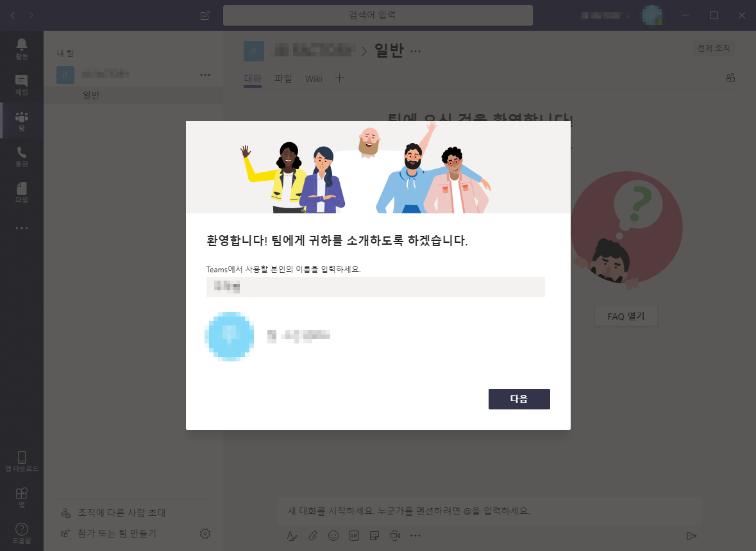Open team management gear icon

click(x=205, y=534)
